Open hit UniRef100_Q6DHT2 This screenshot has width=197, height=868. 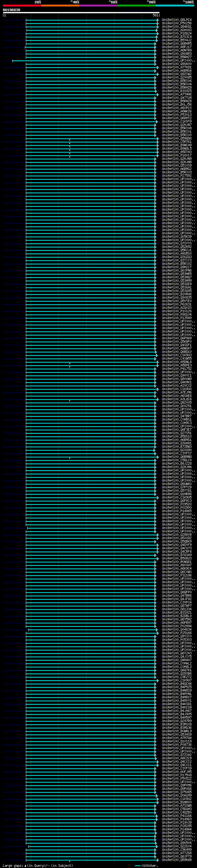click(177, 118)
